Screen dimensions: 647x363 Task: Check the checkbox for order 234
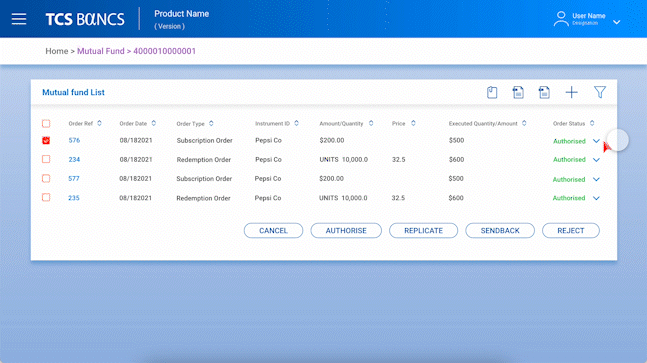coord(46,159)
